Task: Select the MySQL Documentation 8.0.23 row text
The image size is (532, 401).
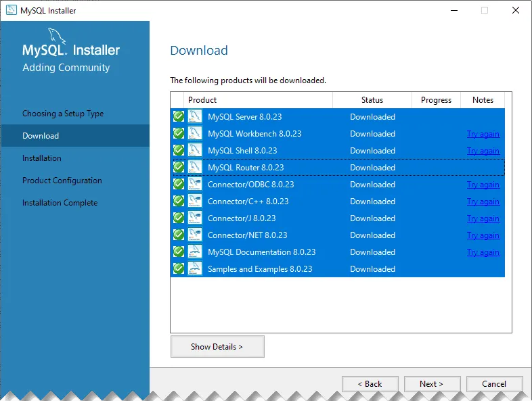Action: click(x=261, y=252)
